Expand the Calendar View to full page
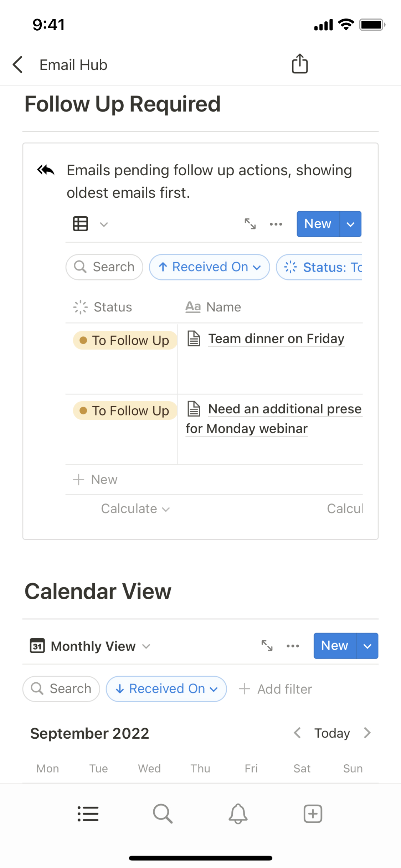This screenshot has width=401, height=868. point(267,646)
